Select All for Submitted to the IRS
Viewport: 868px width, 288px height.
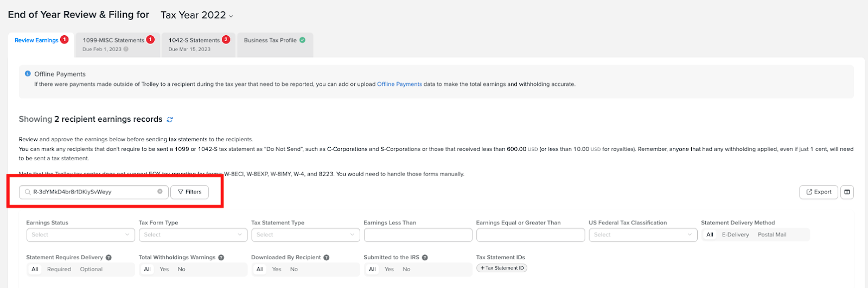pos(372,270)
